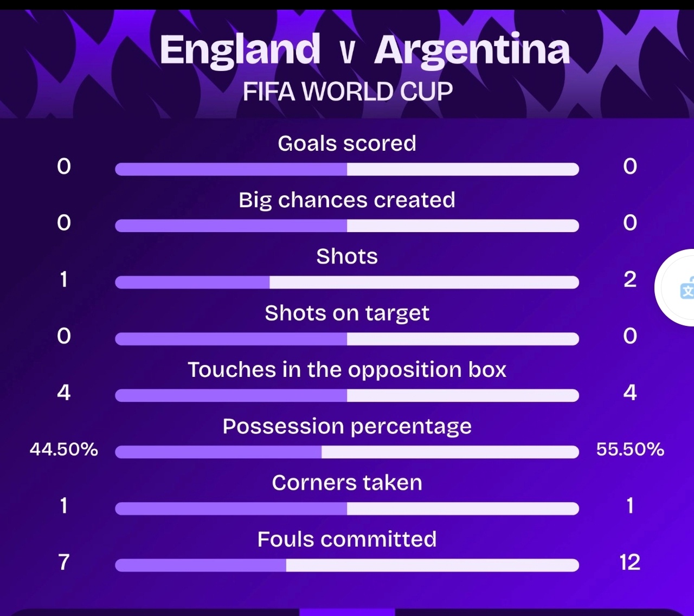The height and width of the screenshot is (616, 694).
Task: Click the highlighted tab indicator at bottom
Action: 347,612
